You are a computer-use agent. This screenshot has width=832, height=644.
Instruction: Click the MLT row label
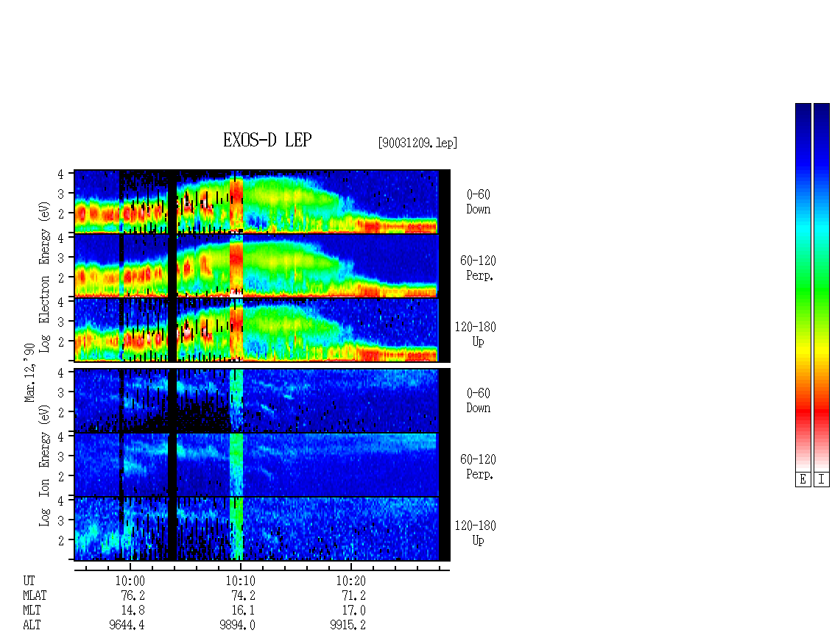(32, 611)
